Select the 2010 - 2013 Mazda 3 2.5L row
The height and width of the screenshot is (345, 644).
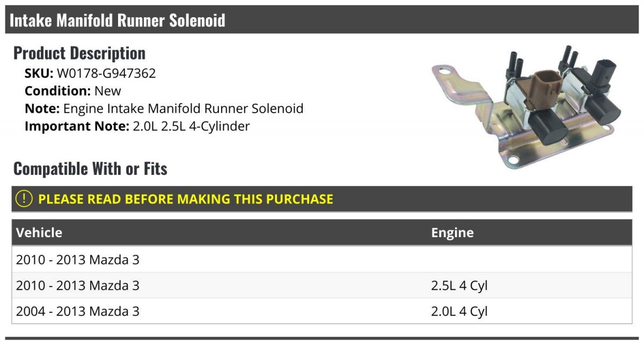[x=322, y=285]
